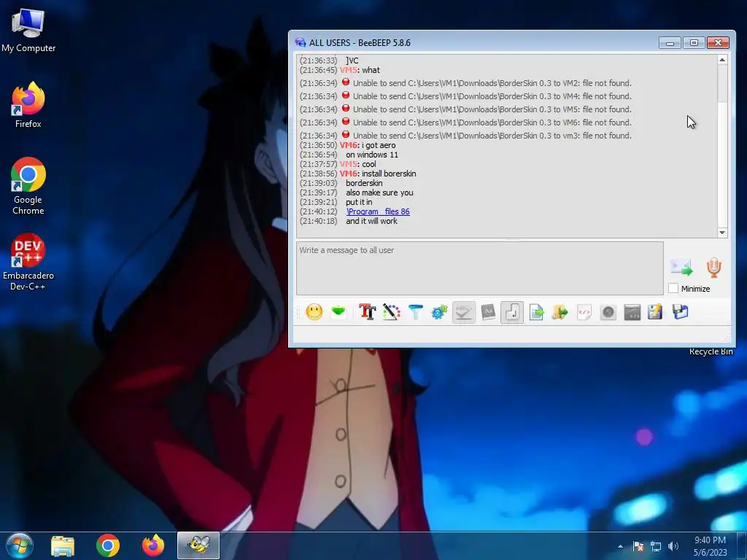Viewport: 747px width, 560px height.
Task: Change chat font with the TT icon
Action: (368, 312)
